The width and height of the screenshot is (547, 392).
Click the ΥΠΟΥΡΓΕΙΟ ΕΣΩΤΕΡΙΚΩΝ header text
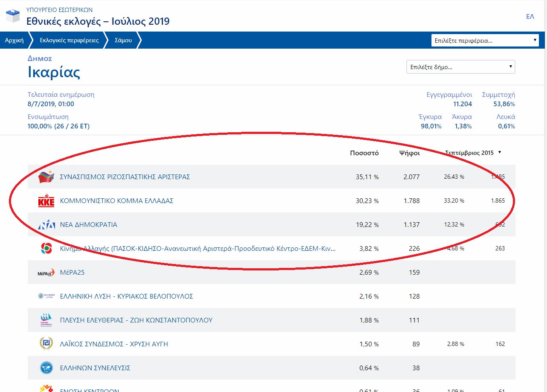tap(59, 9)
